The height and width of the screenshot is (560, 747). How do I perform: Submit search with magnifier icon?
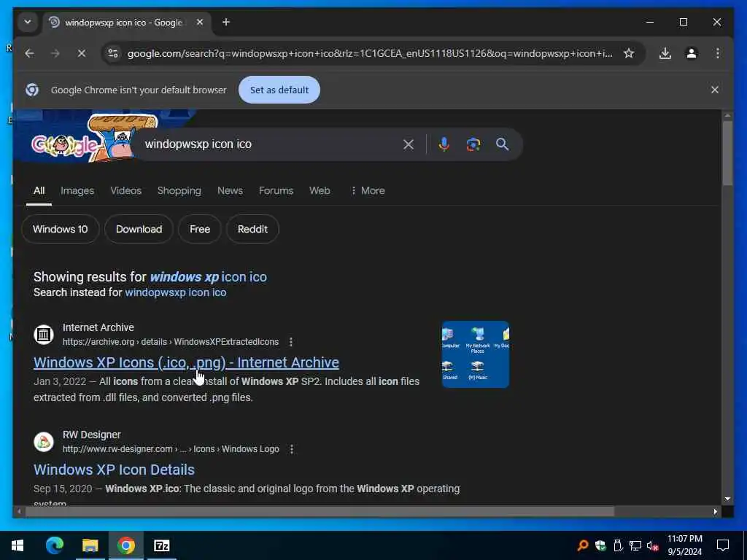click(502, 144)
